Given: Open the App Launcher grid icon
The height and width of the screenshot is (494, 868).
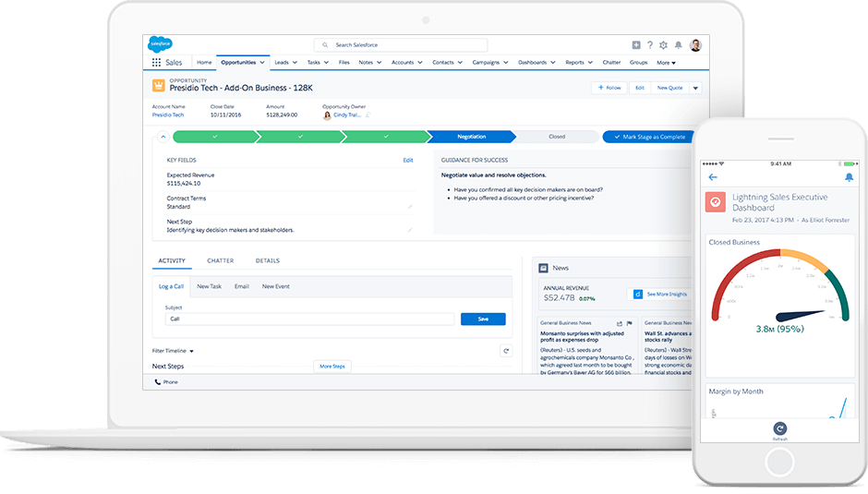Looking at the screenshot, I should click(156, 63).
